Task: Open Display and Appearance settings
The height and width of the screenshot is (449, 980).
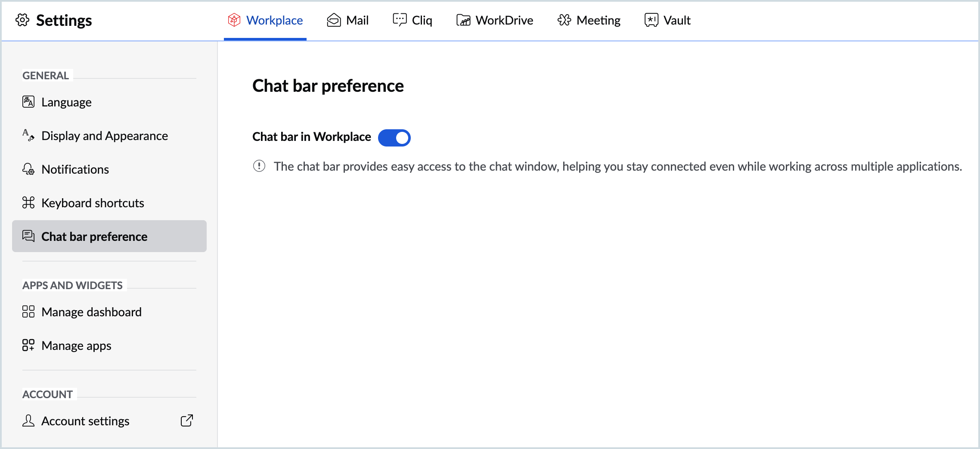Action: tap(109, 136)
